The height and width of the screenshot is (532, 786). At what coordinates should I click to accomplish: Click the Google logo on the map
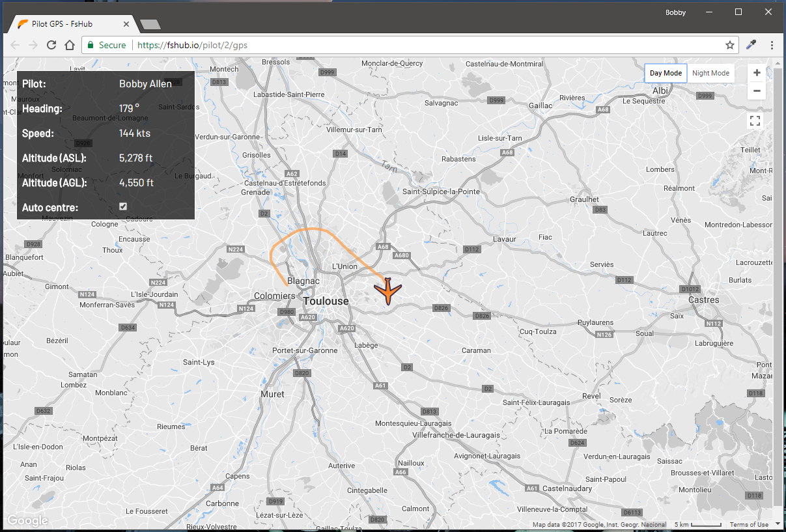[27, 520]
